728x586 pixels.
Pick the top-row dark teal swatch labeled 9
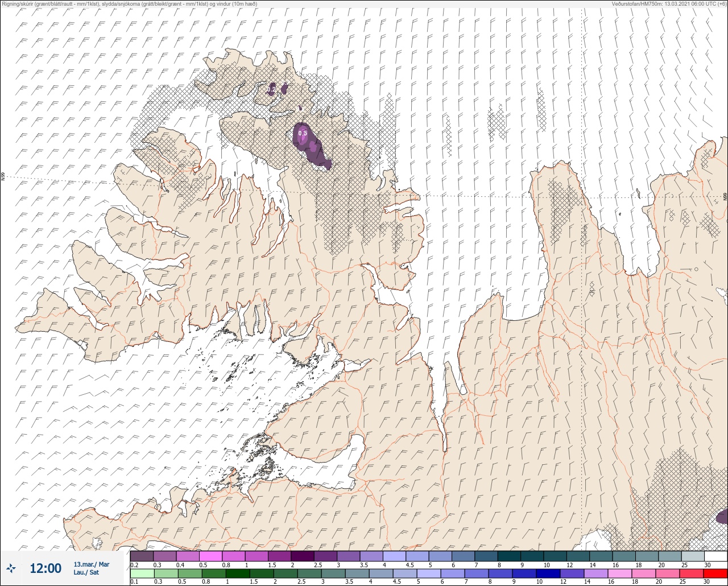point(532,556)
